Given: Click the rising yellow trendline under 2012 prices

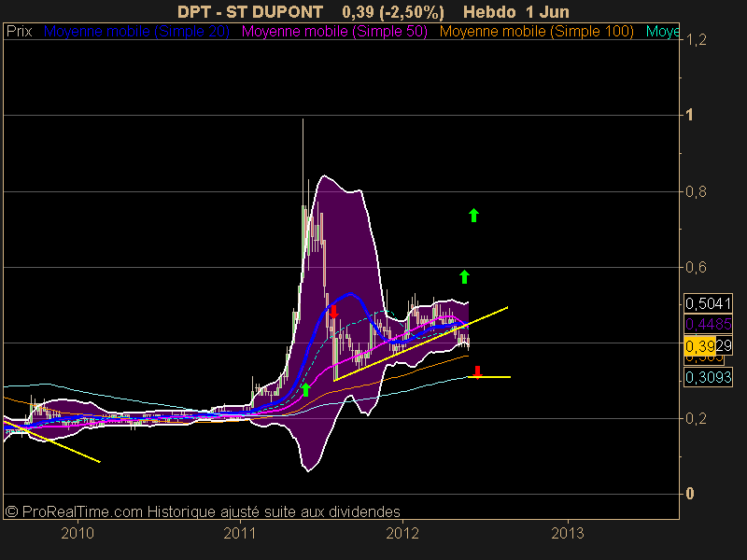Looking at the screenshot, I should tap(422, 343).
